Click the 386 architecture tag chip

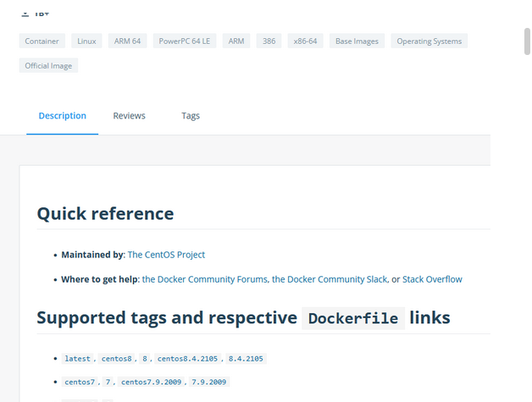[x=269, y=41]
